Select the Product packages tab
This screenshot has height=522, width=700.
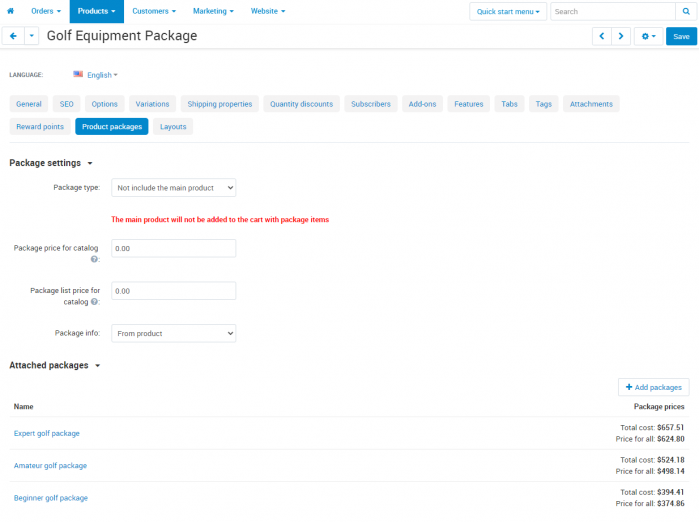(x=112, y=127)
